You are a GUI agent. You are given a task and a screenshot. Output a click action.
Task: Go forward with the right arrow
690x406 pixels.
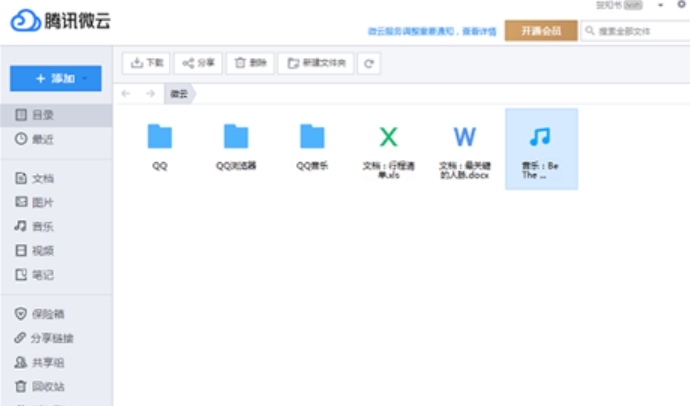click(x=150, y=93)
